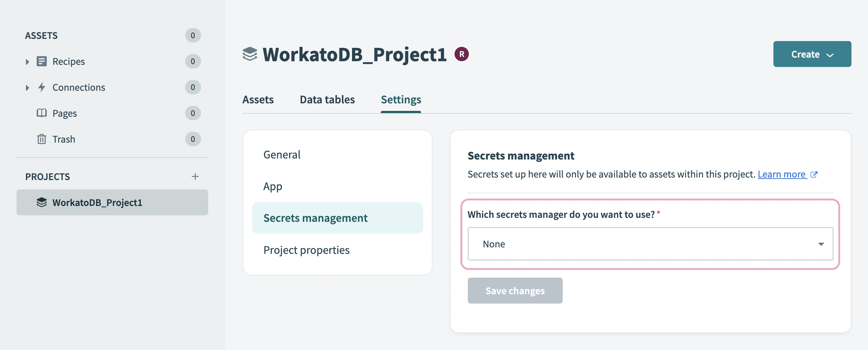Click the R badge next to the project name
Screen dimensions: 868x350
click(x=462, y=53)
